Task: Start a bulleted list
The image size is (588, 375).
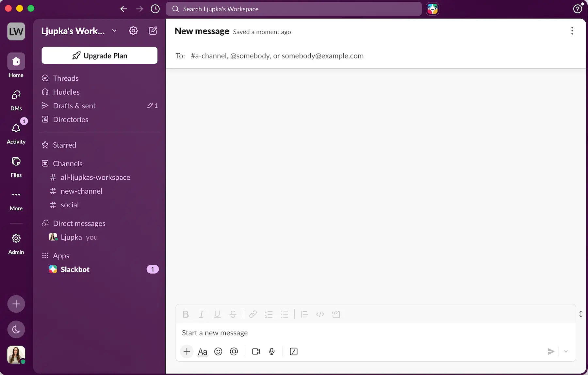Action: tap(285, 314)
